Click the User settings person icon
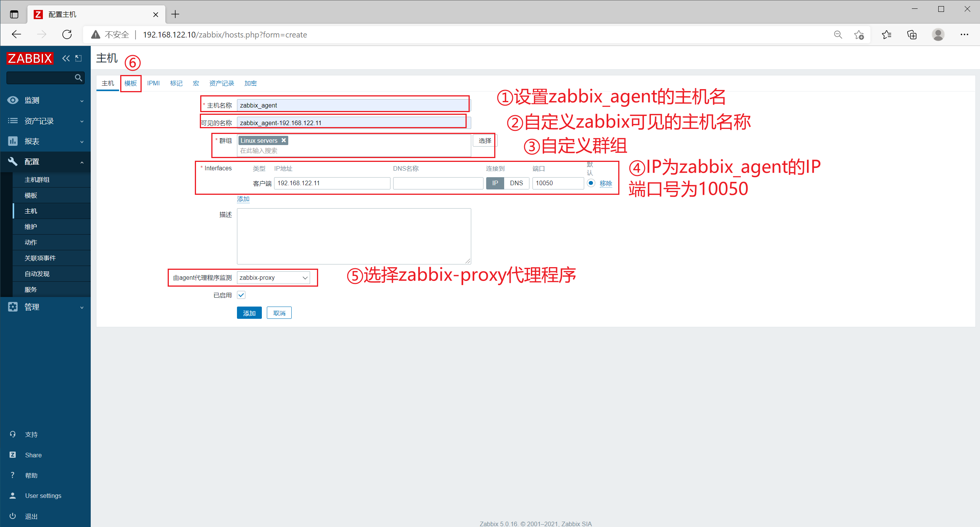This screenshot has width=980, height=527. 13,496
